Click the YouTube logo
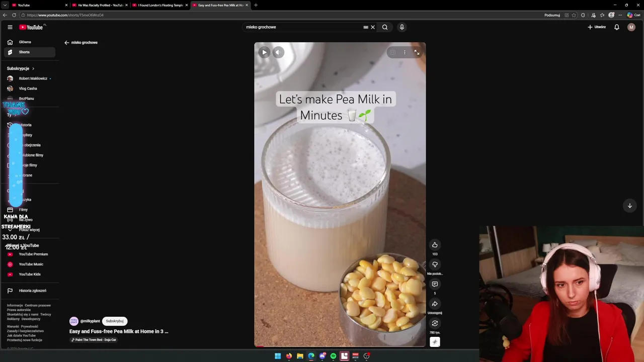 point(31,27)
